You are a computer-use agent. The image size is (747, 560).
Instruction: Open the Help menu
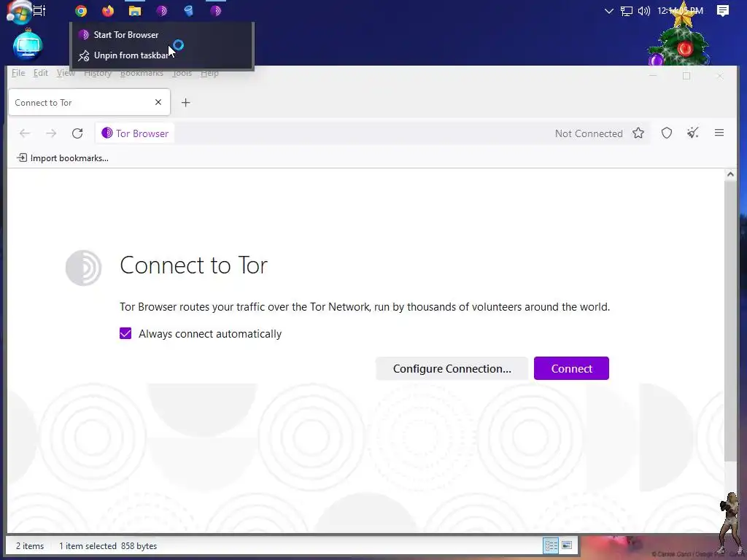point(209,73)
